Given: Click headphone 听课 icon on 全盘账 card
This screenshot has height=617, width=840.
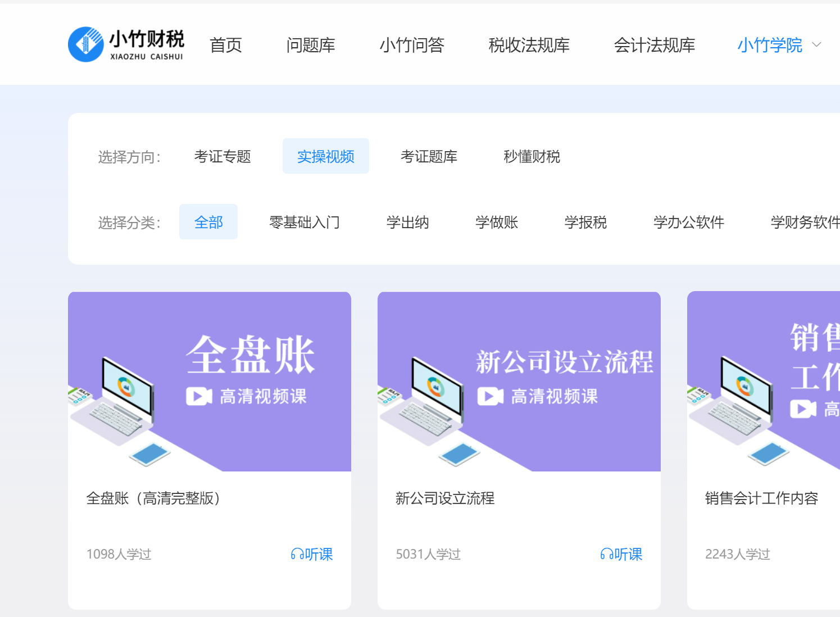Looking at the screenshot, I should click(x=297, y=555).
